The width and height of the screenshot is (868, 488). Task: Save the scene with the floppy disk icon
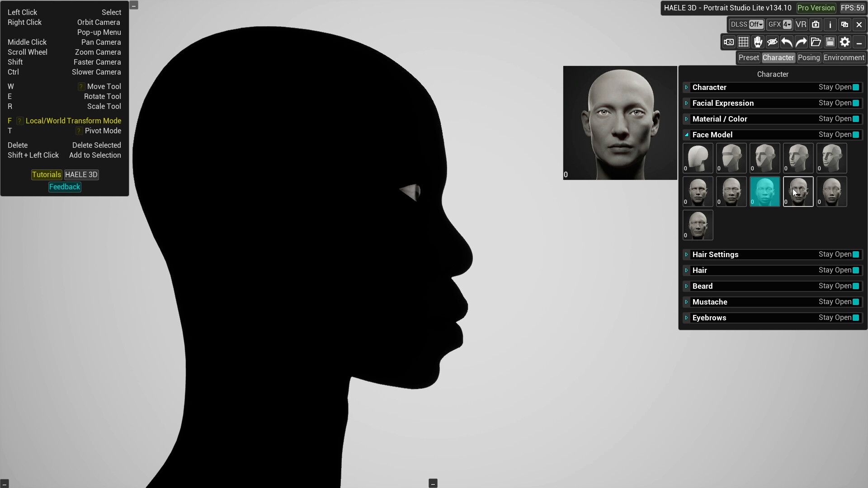(830, 42)
